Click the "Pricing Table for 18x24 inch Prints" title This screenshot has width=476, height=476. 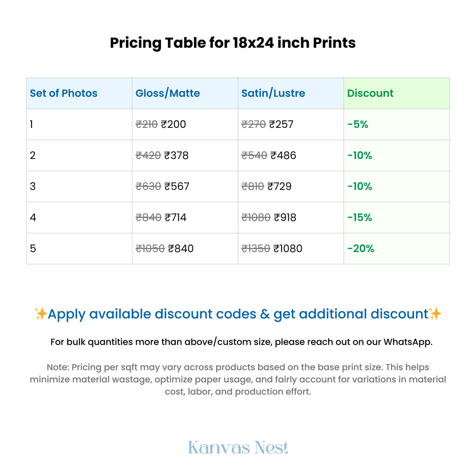[x=233, y=43]
